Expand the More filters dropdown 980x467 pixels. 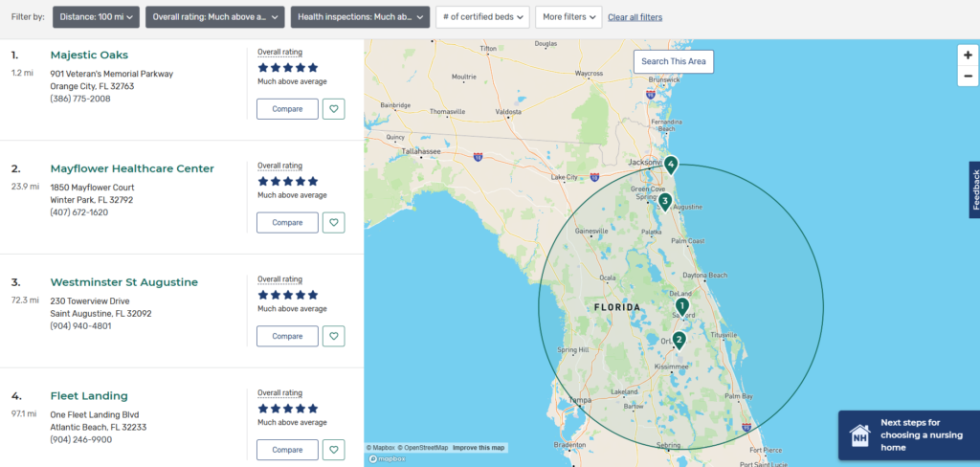[568, 17]
